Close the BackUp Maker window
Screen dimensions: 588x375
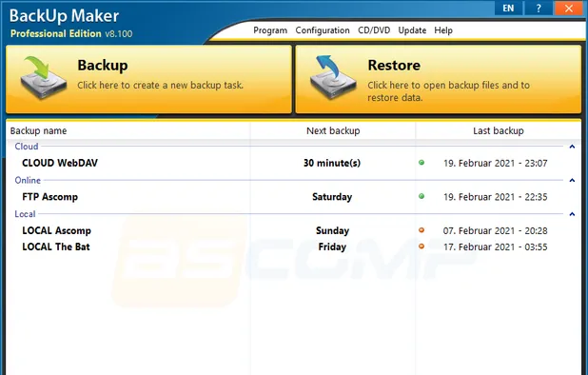click(x=569, y=8)
